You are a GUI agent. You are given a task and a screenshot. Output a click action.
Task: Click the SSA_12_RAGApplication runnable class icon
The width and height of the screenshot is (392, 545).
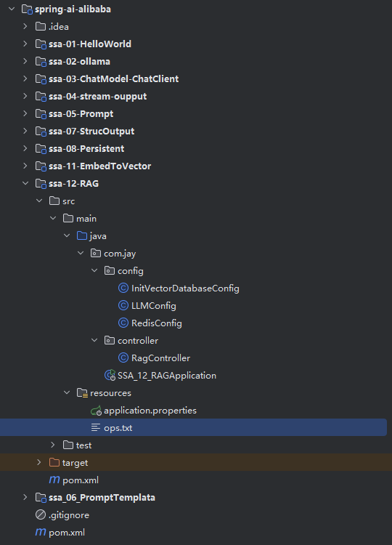pos(110,375)
